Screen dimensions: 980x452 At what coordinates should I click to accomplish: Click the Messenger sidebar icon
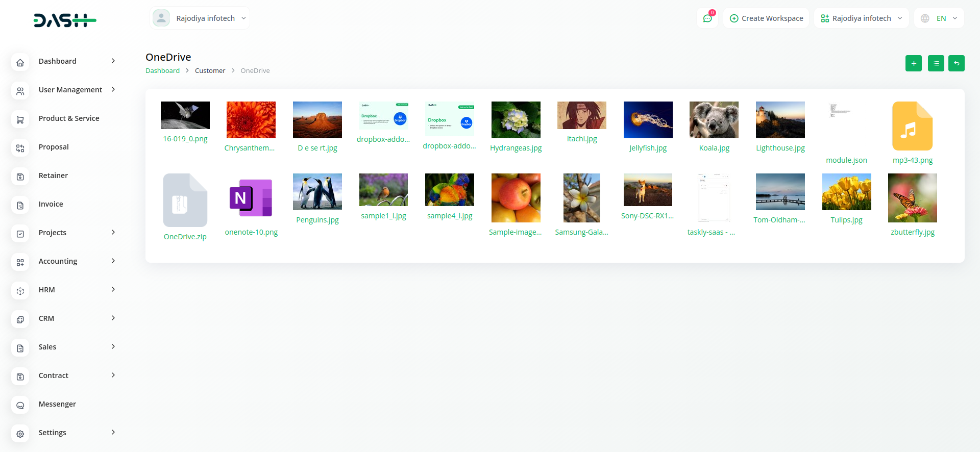pyautogui.click(x=20, y=405)
